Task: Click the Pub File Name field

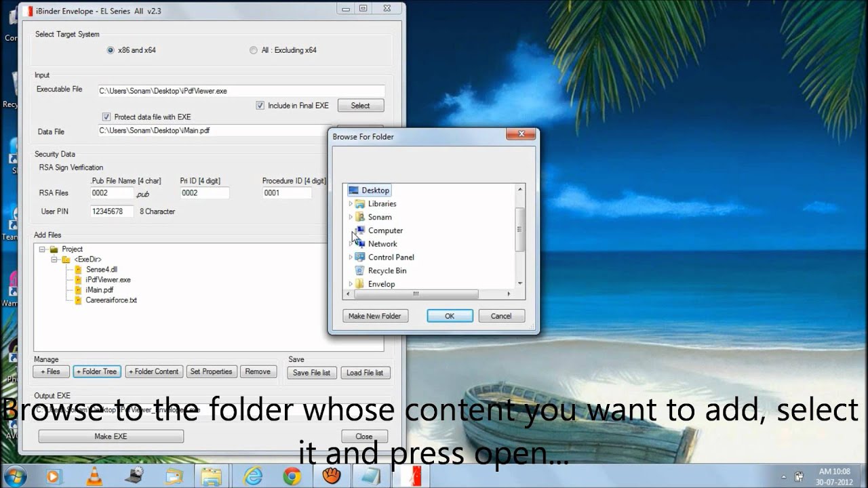Action: [112, 193]
